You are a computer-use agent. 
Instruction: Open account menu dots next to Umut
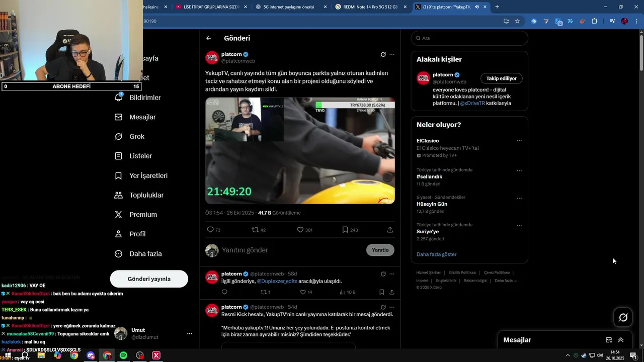click(x=190, y=333)
